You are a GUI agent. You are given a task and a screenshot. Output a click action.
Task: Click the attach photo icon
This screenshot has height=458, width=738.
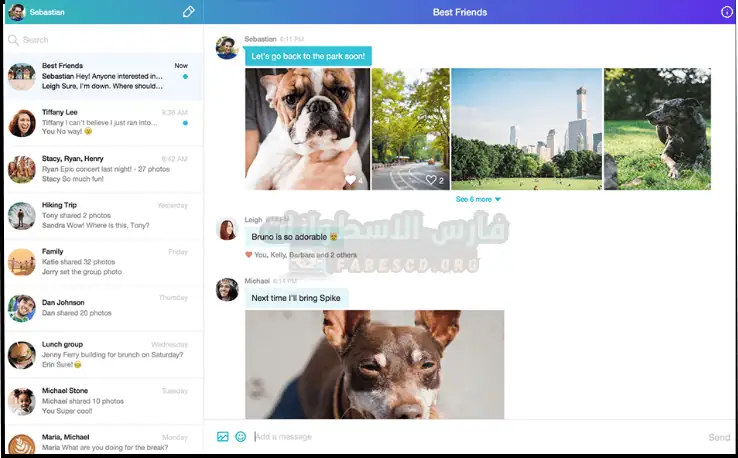coord(223,437)
